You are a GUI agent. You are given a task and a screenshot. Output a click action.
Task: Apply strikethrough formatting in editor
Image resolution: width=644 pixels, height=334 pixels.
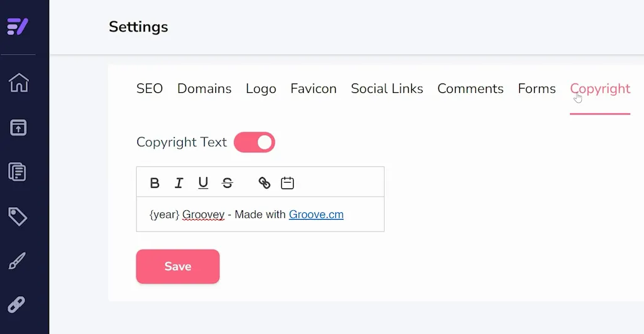coord(227,183)
